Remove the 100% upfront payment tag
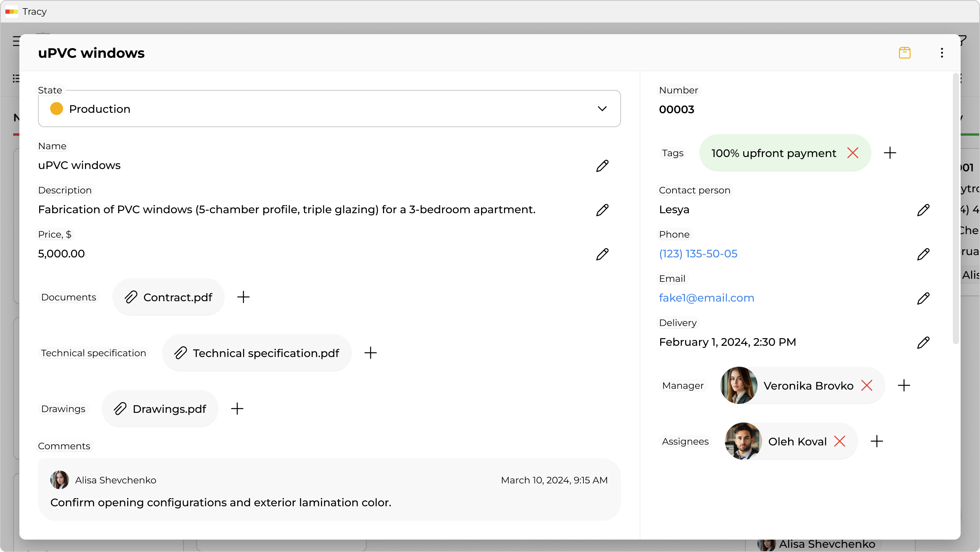 [x=852, y=153]
